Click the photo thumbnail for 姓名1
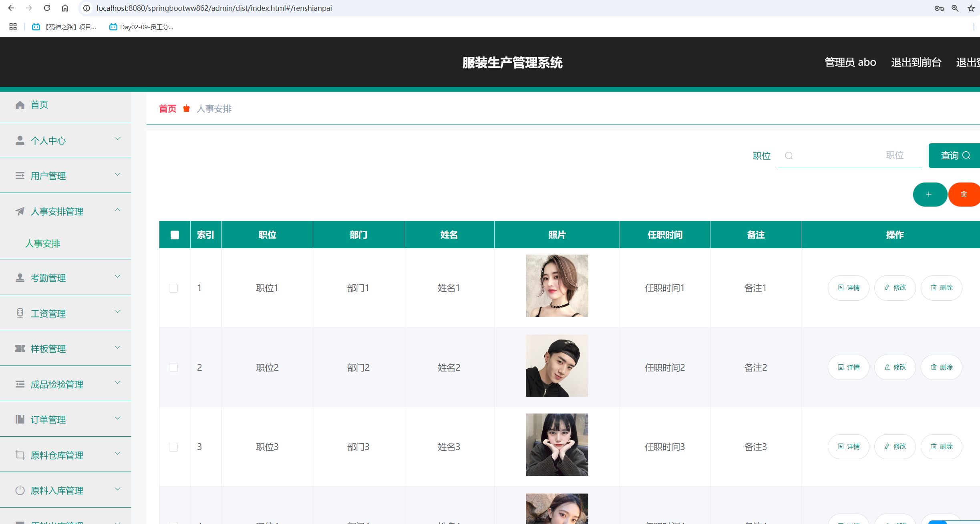980x524 pixels. coord(557,286)
